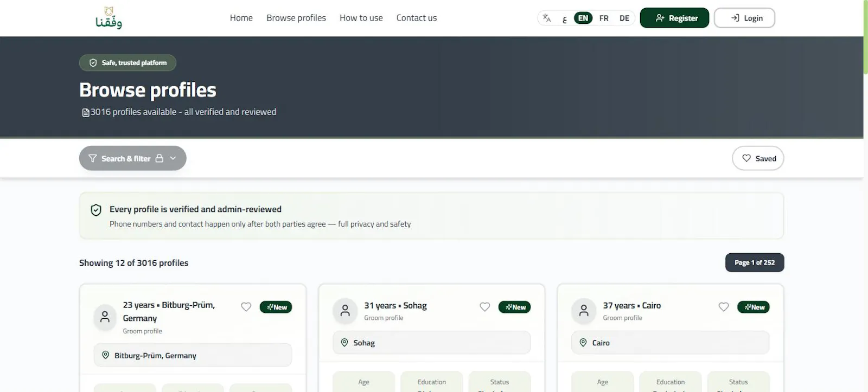Click the Every profile is verified heading
The image size is (868, 392).
(195, 209)
